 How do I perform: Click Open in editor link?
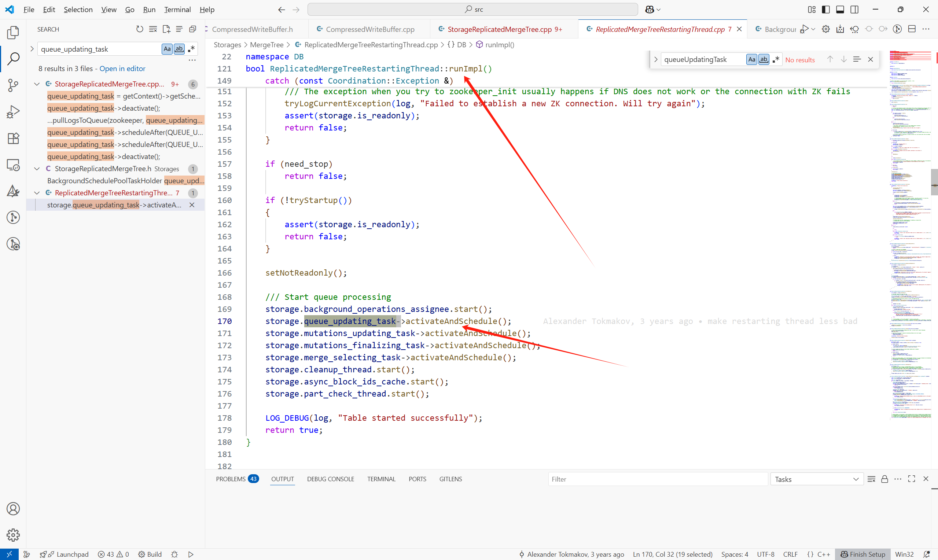122,69
